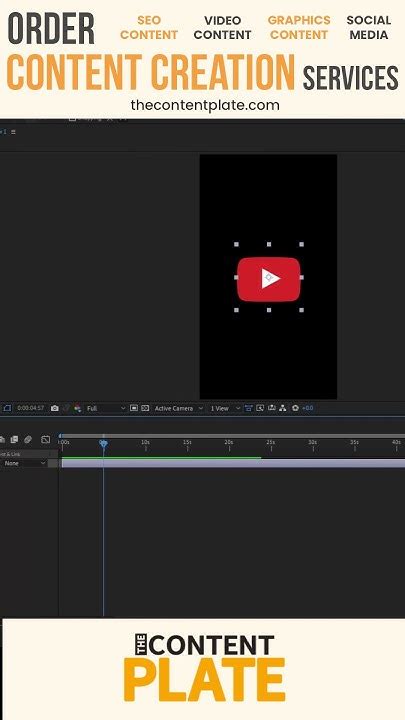Open the 1 View layout dropdown
The height and width of the screenshot is (720, 405).
(225, 408)
